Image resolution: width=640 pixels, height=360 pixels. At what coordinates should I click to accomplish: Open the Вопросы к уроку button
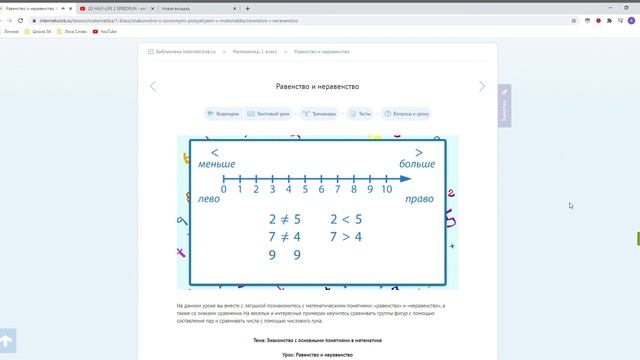pyautogui.click(x=407, y=114)
